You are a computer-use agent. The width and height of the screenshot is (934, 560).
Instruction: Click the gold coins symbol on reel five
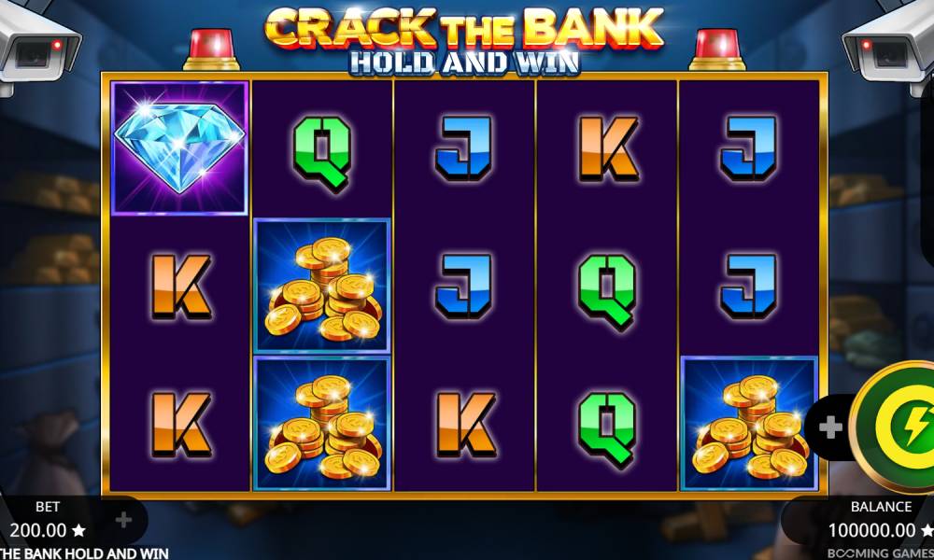point(749,424)
